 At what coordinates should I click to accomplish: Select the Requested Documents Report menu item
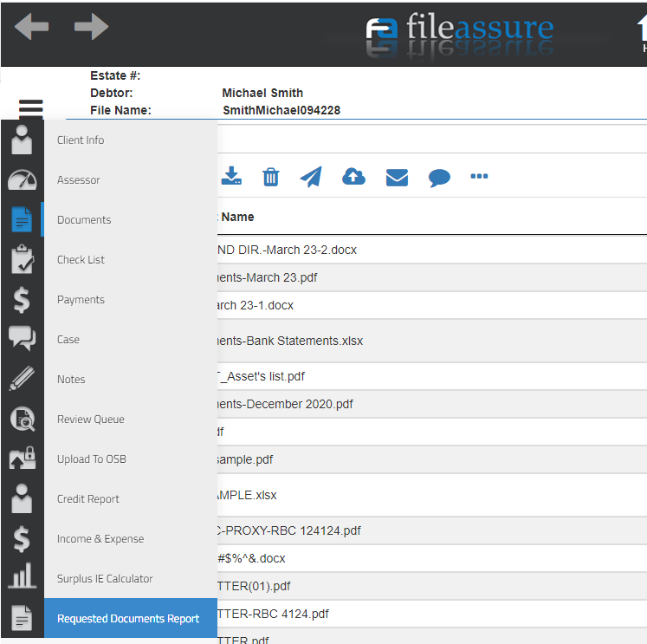[131, 618]
